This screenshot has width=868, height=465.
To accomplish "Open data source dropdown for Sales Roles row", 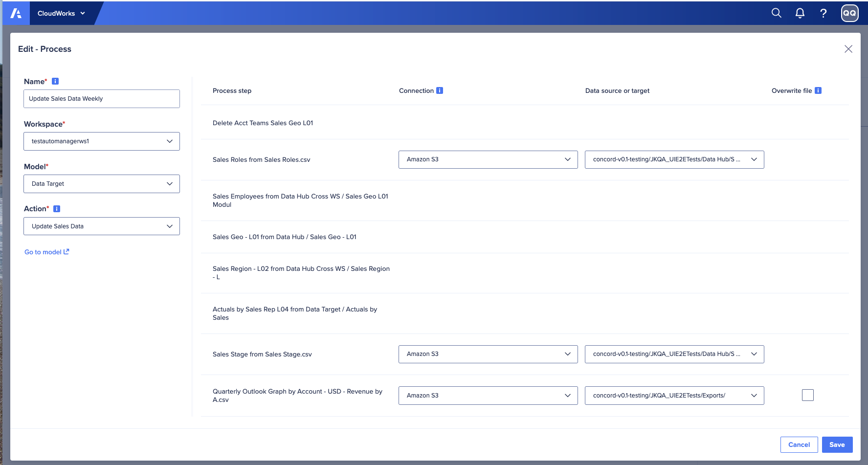I will click(x=674, y=159).
